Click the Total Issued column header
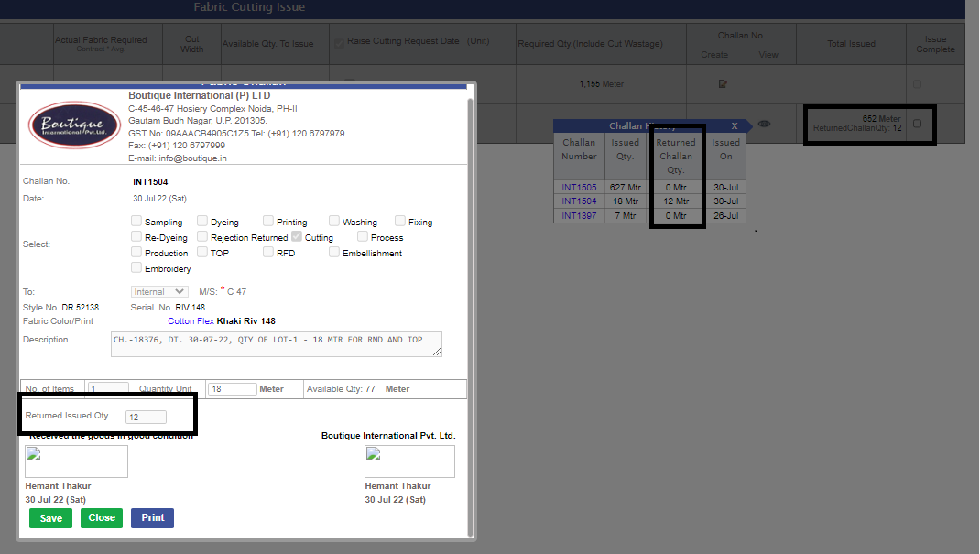The width and height of the screenshot is (980, 554). pyautogui.click(x=851, y=44)
